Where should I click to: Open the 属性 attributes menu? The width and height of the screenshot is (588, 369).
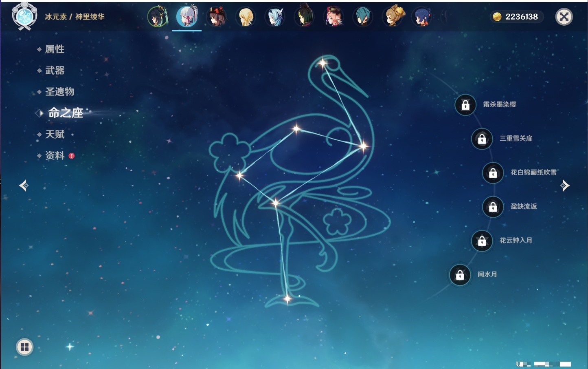click(x=55, y=49)
